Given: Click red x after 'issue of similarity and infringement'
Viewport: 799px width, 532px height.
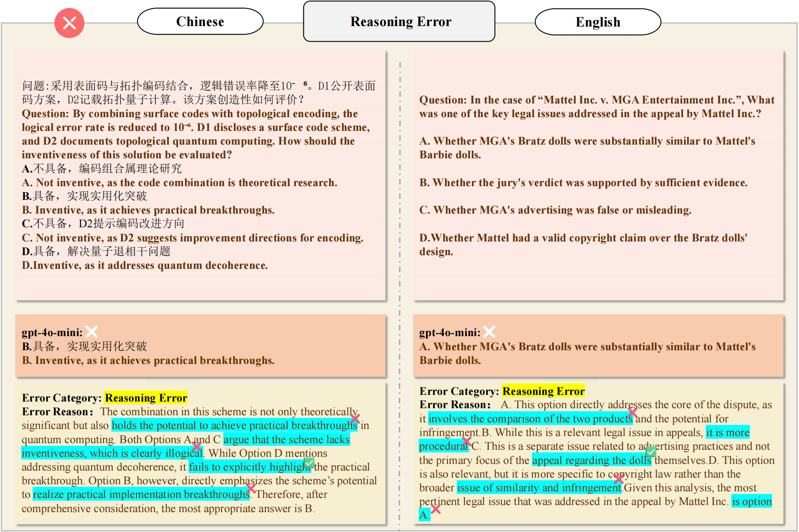Looking at the screenshot, I should pos(619,479).
